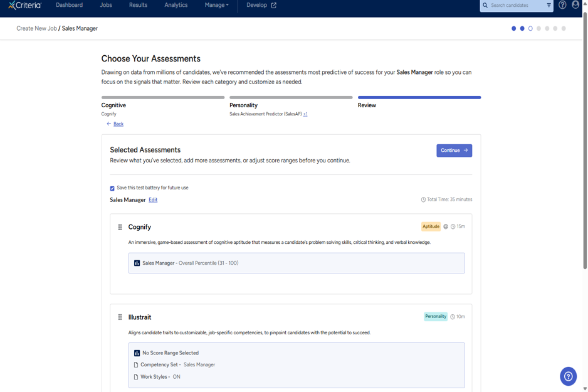This screenshot has height=392, width=588.
Task: Expand the Manage dropdown menu
Action: click(x=216, y=5)
